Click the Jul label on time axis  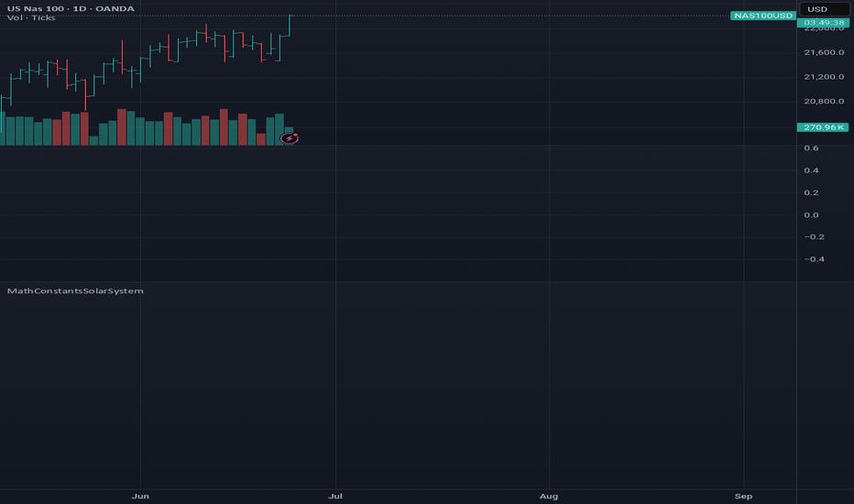pos(335,497)
